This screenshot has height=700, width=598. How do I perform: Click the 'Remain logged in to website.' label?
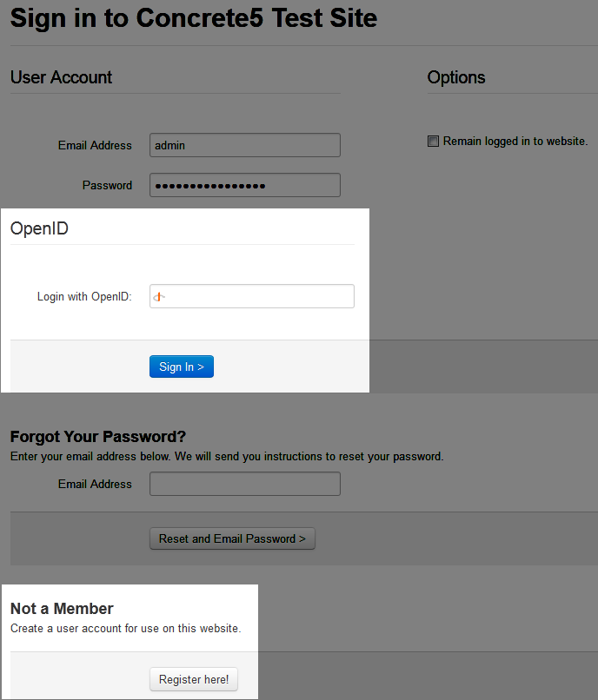[515, 142]
